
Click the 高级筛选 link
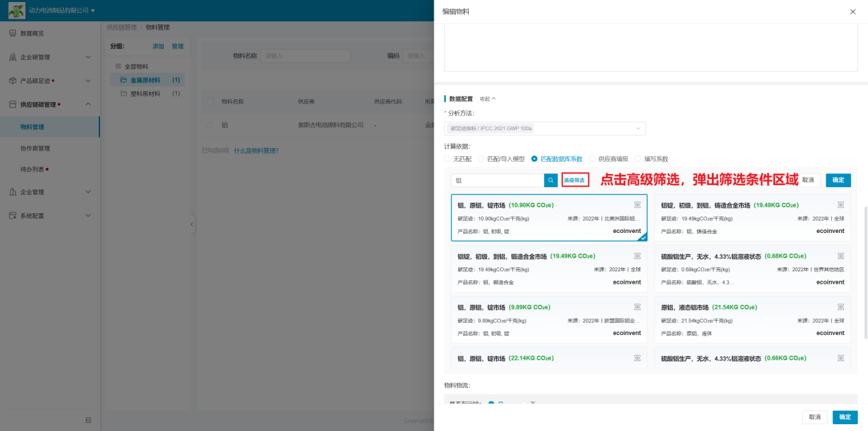(x=574, y=180)
